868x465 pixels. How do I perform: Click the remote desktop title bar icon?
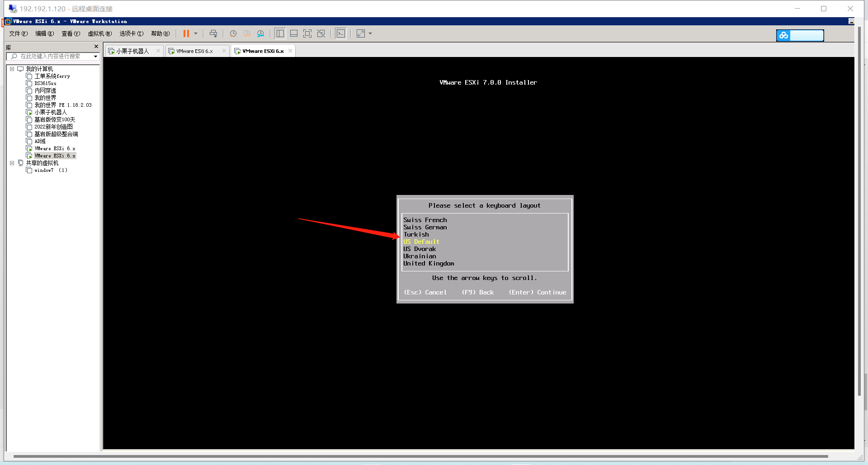click(13, 9)
